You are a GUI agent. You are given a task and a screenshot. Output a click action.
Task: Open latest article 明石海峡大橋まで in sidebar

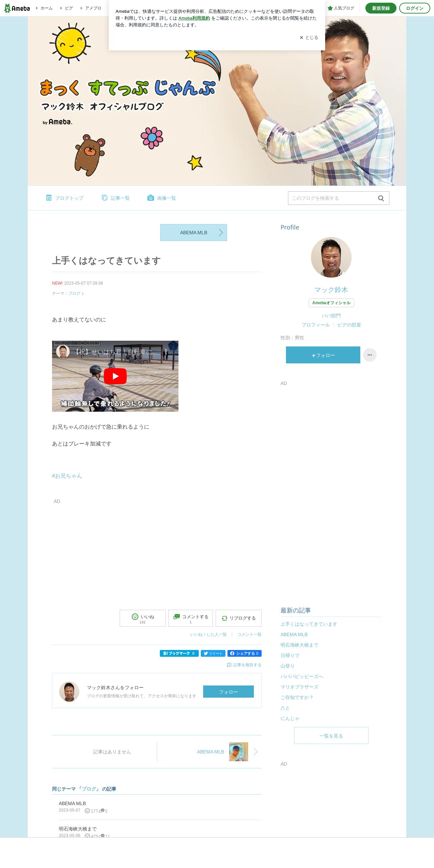tap(299, 645)
